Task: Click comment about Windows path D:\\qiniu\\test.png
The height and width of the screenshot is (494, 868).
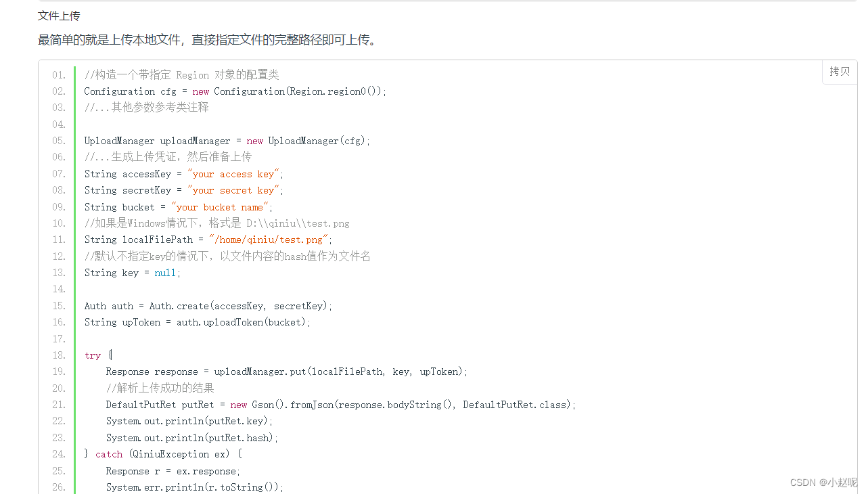Action: (217, 223)
